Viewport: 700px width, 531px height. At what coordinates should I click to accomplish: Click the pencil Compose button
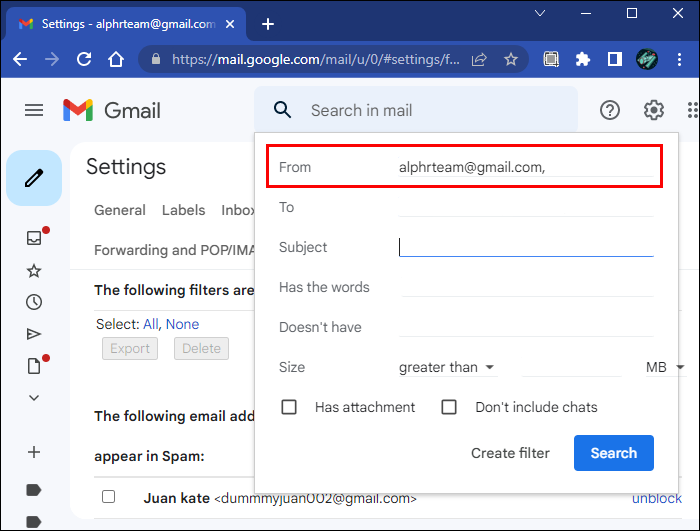[x=34, y=178]
